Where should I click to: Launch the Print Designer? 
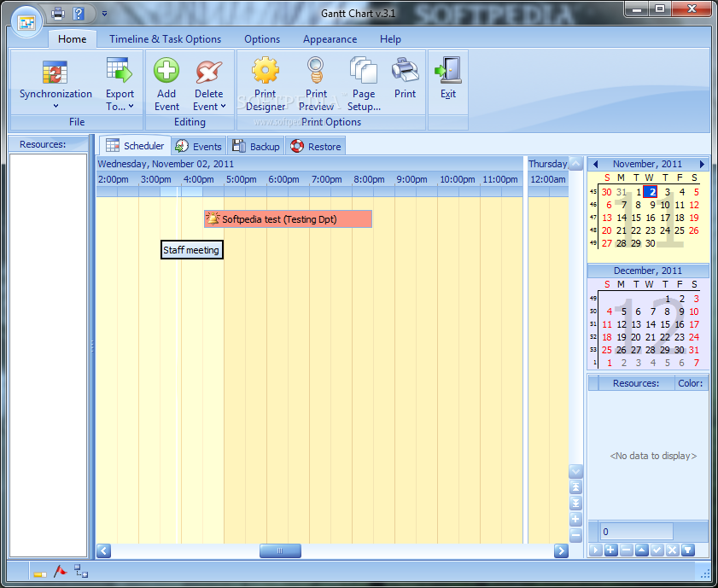click(x=266, y=85)
